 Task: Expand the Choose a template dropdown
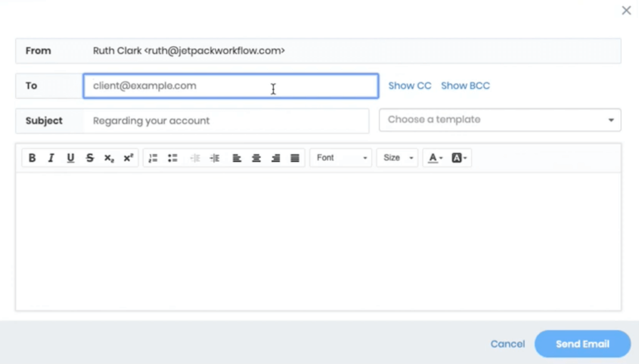500,120
